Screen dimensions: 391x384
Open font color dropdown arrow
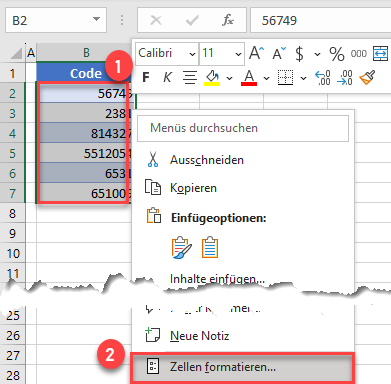coord(266,78)
